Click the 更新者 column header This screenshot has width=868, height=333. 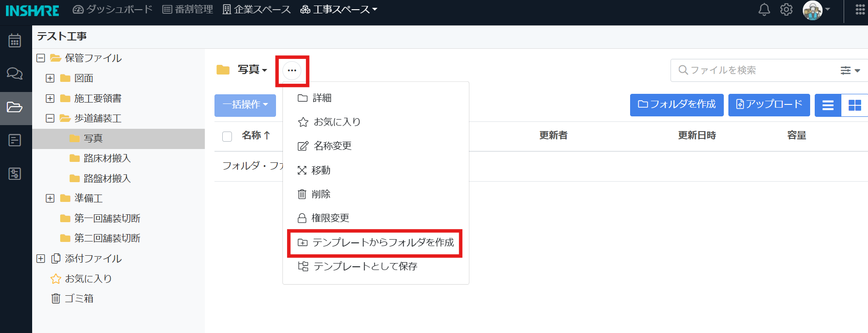pos(553,135)
